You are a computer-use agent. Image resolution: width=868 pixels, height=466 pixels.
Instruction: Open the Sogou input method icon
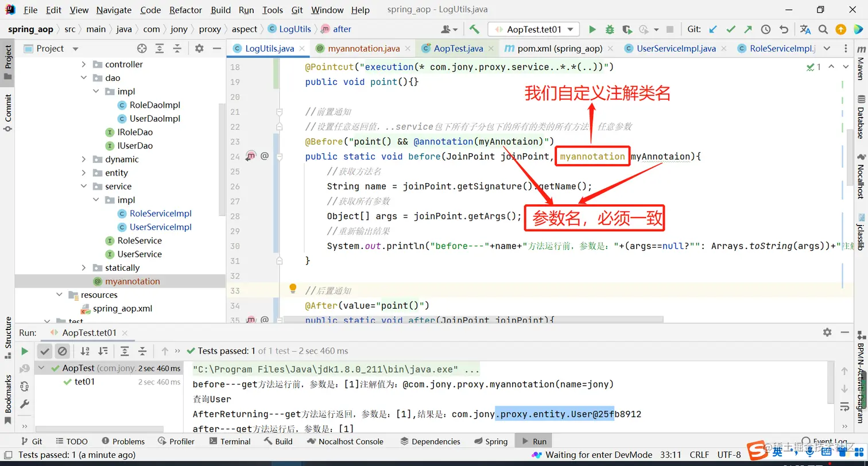(x=758, y=449)
